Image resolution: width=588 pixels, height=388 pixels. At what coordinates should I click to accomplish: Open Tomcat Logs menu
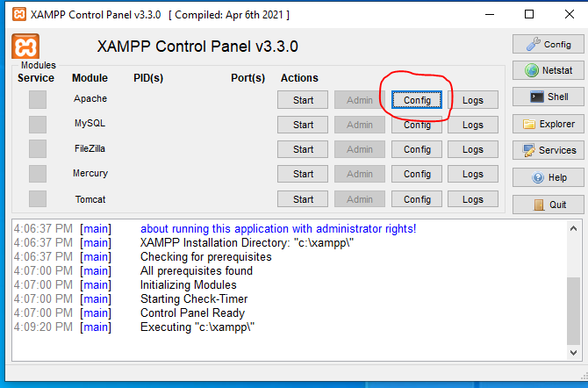click(473, 199)
